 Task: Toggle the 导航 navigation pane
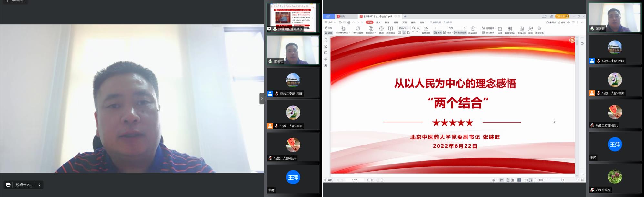pos(328,180)
